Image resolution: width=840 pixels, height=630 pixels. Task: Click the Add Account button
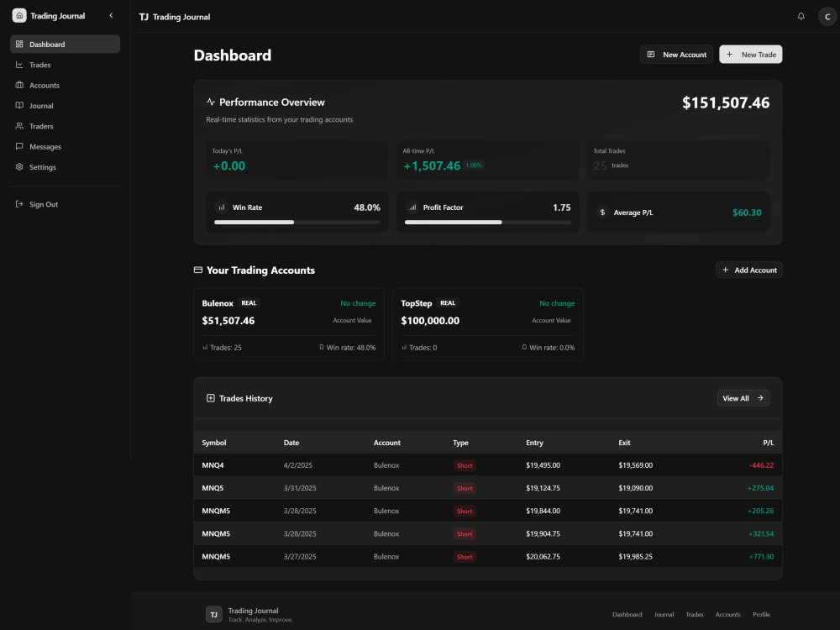coord(749,270)
